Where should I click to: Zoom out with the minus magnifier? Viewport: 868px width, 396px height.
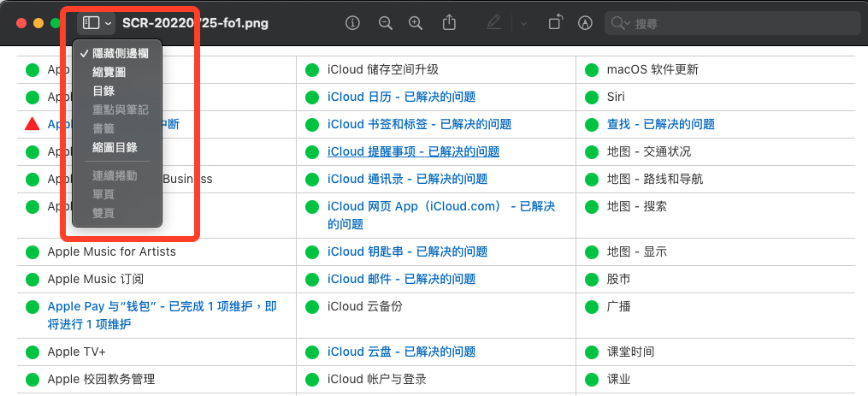(385, 23)
